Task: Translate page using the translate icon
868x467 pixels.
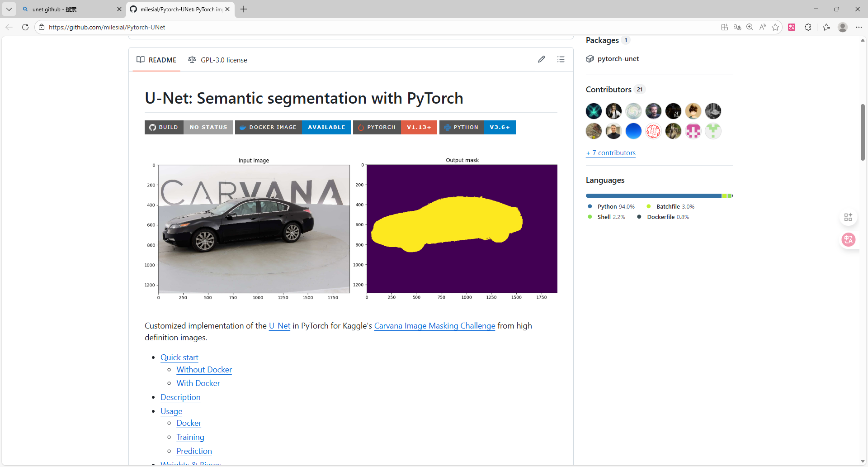Action: pos(737,27)
